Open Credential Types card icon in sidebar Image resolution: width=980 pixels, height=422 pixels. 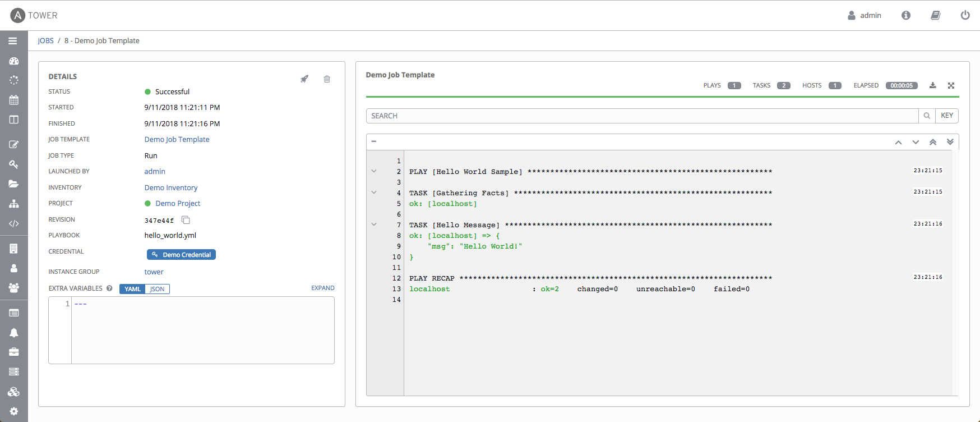pos(14,313)
